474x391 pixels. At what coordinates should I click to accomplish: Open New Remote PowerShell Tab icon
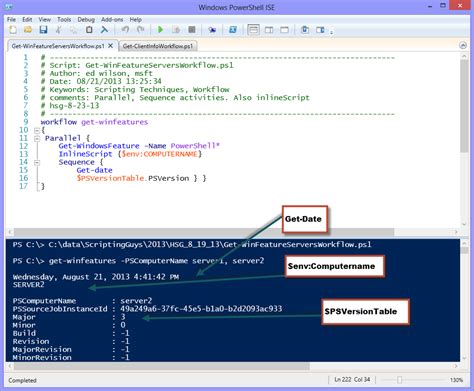(212, 30)
